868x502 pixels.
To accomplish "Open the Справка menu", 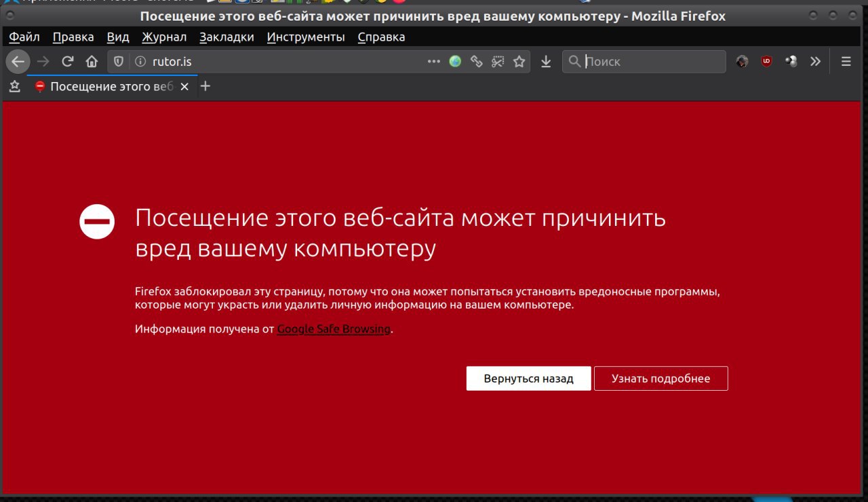I will (x=381, y=37).
